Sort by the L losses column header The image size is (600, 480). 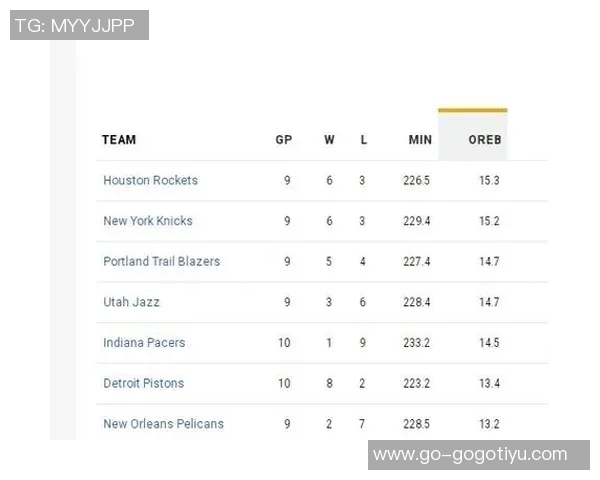tap(363, 140)
